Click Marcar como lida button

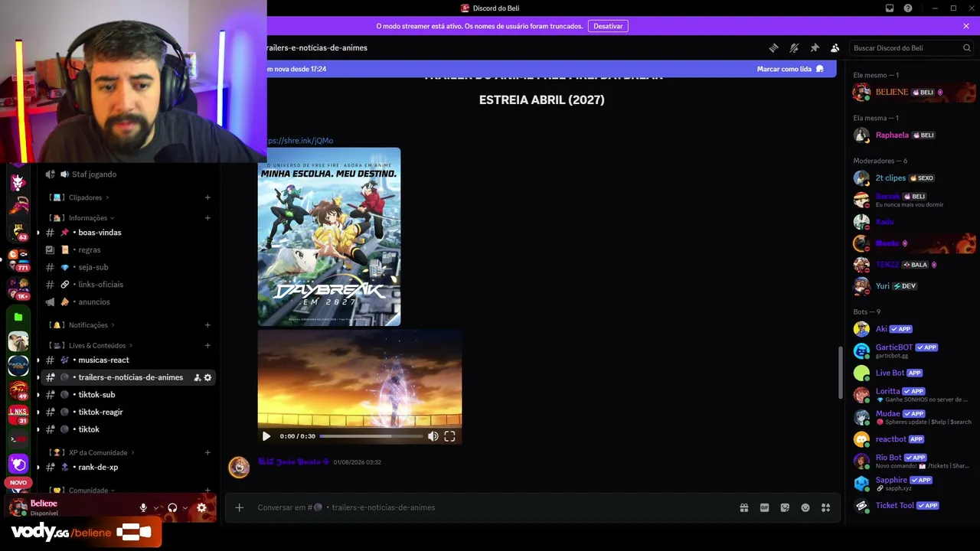(x=790, y=69)
